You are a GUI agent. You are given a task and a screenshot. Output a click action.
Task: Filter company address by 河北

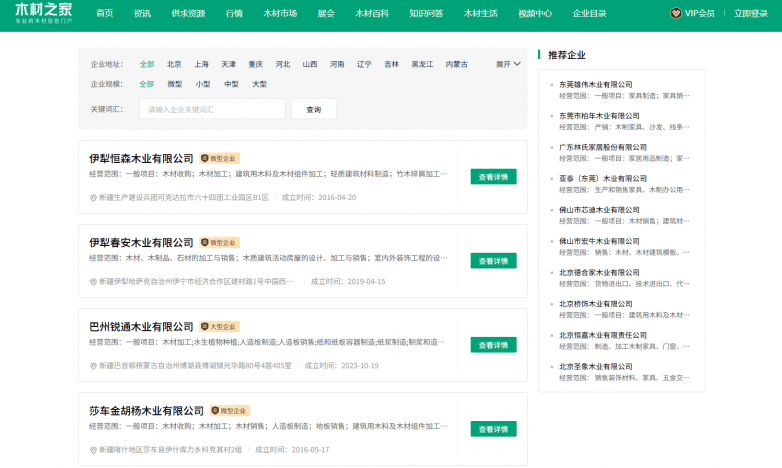click(x=283, y=64)
